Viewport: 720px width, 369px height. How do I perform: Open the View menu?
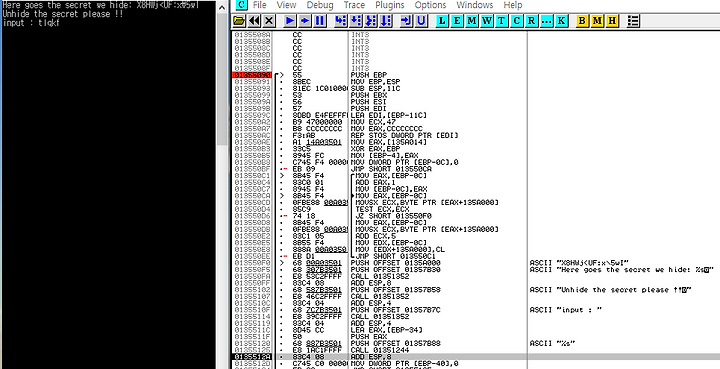[287, 5]
